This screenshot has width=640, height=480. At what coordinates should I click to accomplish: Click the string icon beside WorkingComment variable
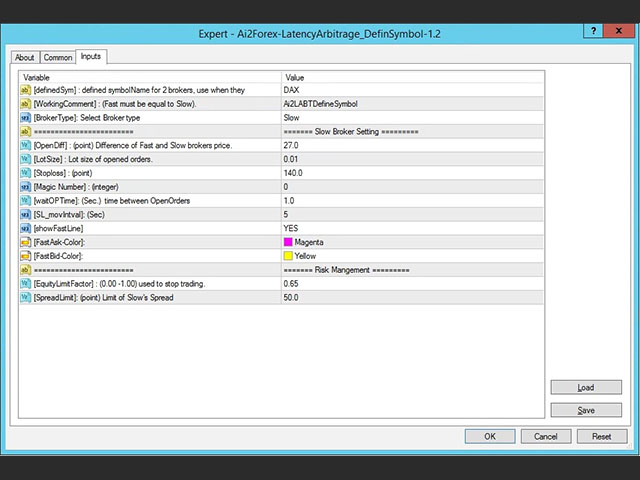25,104
